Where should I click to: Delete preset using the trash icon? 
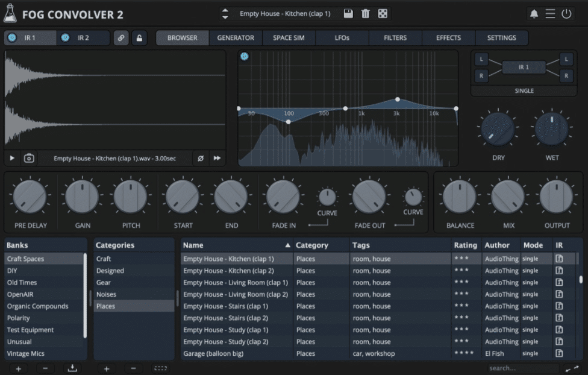pyautogui.click(x=365, y=13)
